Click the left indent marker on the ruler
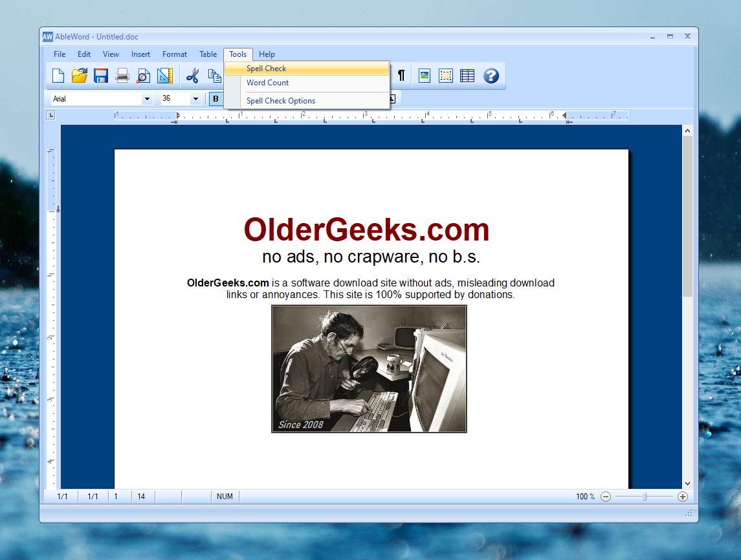Viewport: 741px width, 560px height. tap(178, 115)
